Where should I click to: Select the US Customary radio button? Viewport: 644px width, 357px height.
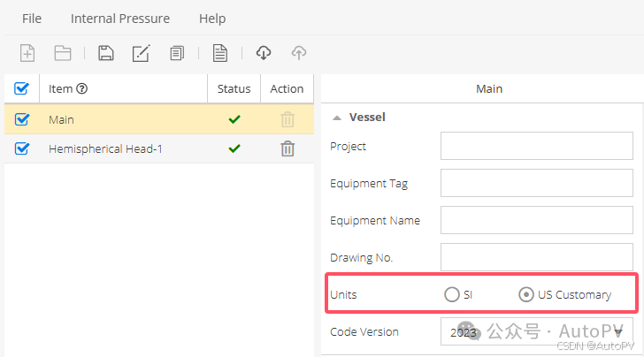click(525, 294)
